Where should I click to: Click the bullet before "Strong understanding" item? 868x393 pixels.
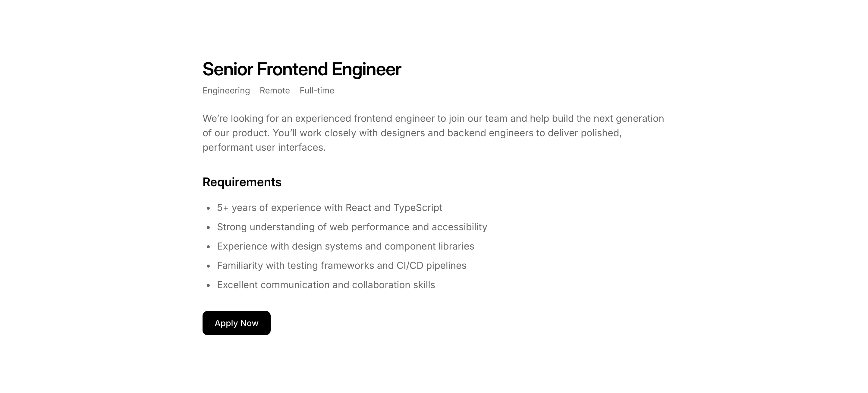tap(209, 228)
